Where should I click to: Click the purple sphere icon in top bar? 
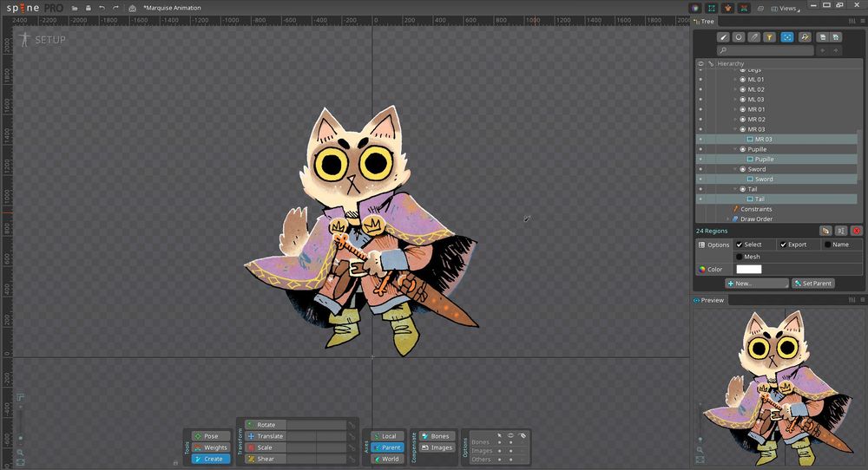[695, 9]
